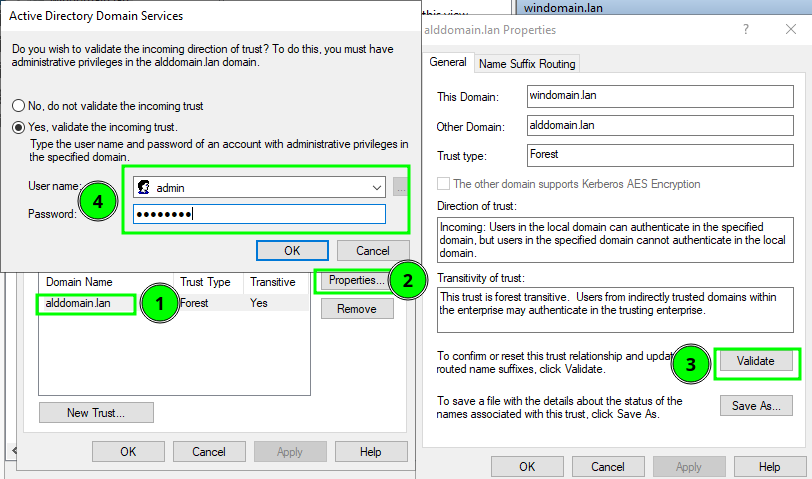Click Help in the trusts dialog
This screenshot has width=812, height=479.
click(371, 452)
